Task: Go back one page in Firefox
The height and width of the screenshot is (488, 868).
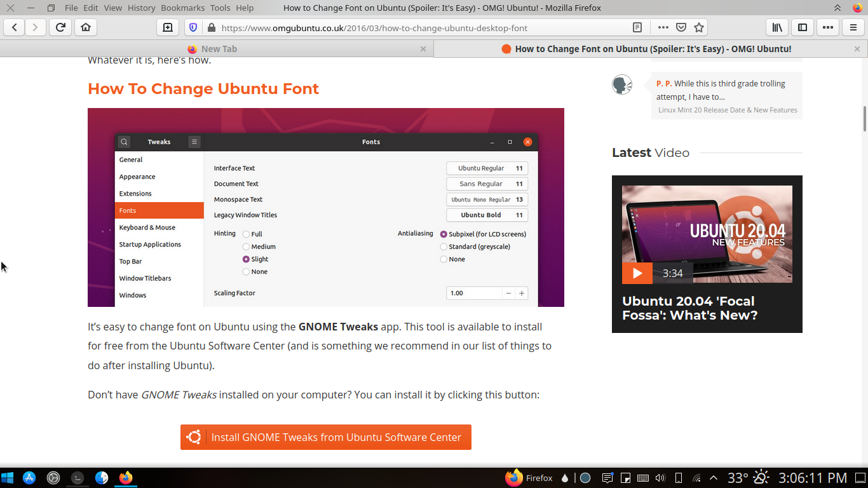Action: [14, 27]
